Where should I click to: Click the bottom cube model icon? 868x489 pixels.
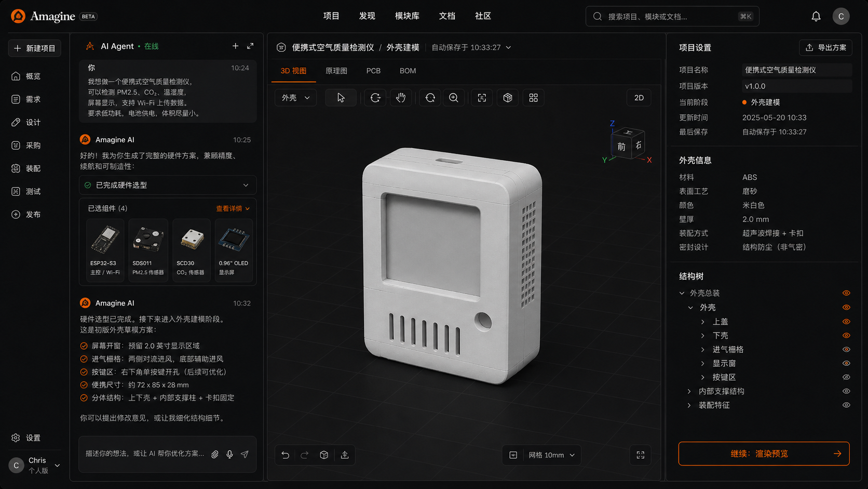pyautogui.click(x=324, y=455)
